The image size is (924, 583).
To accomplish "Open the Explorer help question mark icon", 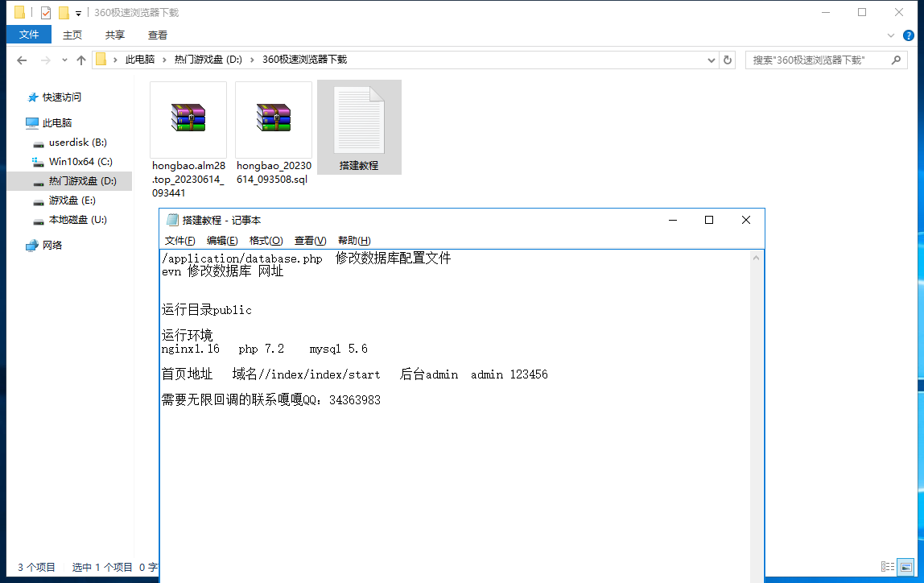I will (x=909, y=35).
